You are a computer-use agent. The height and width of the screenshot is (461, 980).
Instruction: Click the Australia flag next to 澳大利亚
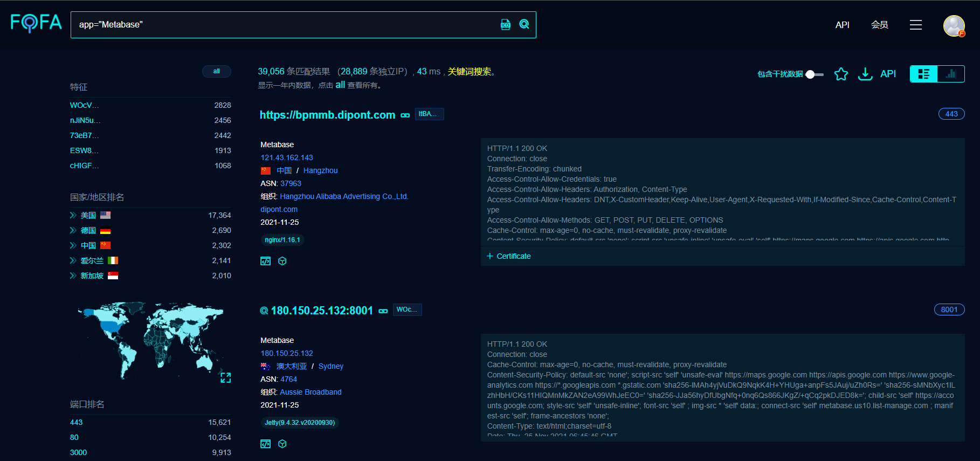pos(266,367)
